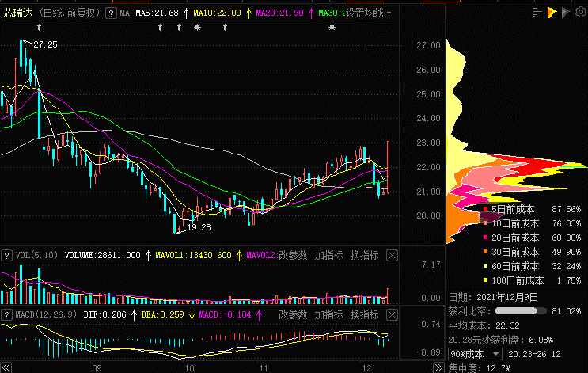Close the MACD indicator panel

coord(391,314)
